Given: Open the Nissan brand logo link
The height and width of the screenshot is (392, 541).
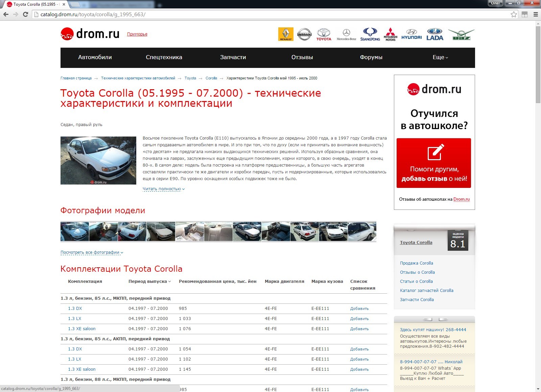Looking at the screenshot, I should coord(304,34).
